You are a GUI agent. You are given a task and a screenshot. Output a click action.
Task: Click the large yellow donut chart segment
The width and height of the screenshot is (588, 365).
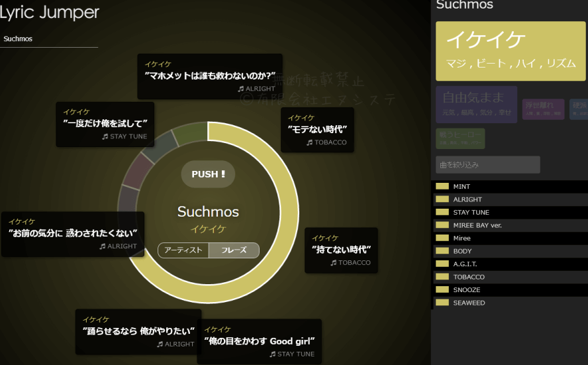[x=289, y=213]
